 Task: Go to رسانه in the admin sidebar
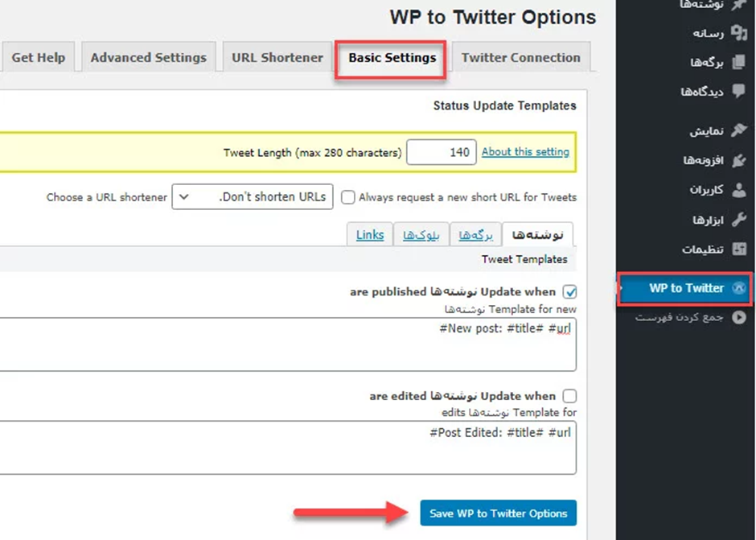(x=709, y=33)
